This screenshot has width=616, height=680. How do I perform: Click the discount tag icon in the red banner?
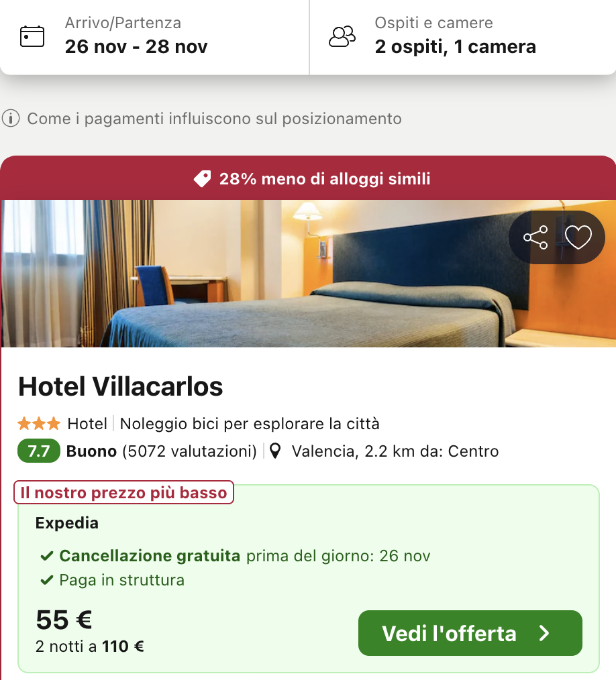pos(202,178)
